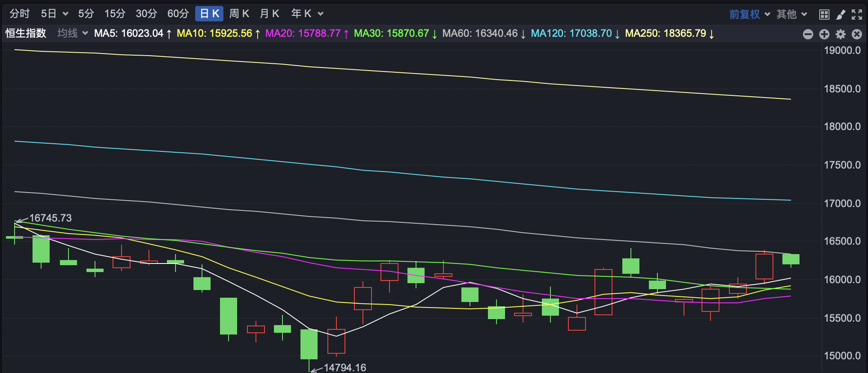Click the MA20: 15788.77 value
The height and width of the screenshot is (373, 868).
point(307,33)
